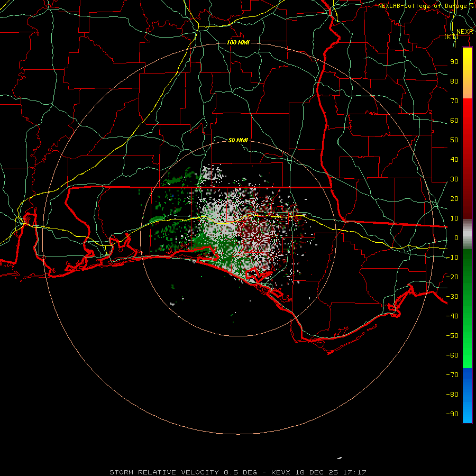Image resolution: width=476 pixels, height=476 pixels.
Task: Pick the gray zero-velocity segment of the color scale
Action: (467, 234)
